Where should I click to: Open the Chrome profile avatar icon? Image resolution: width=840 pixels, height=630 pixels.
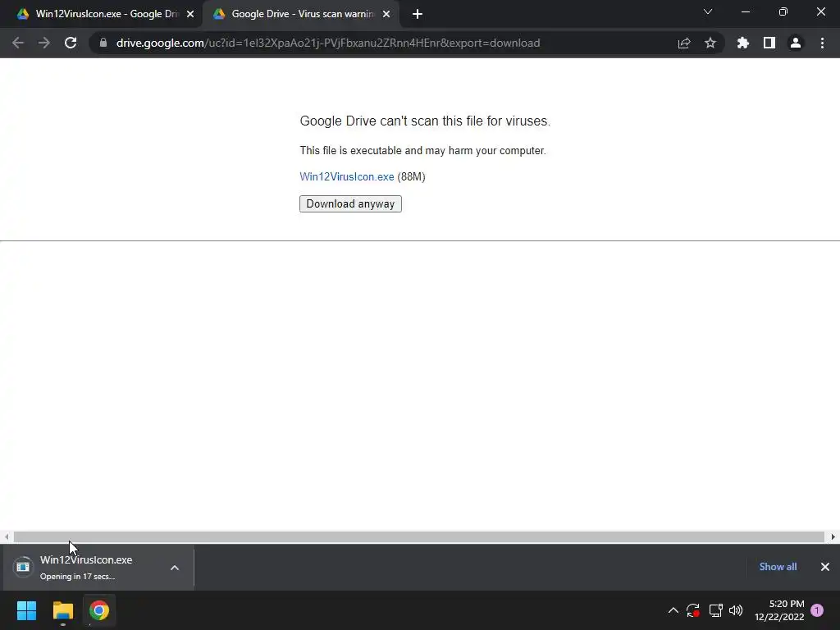pos(796,43)
